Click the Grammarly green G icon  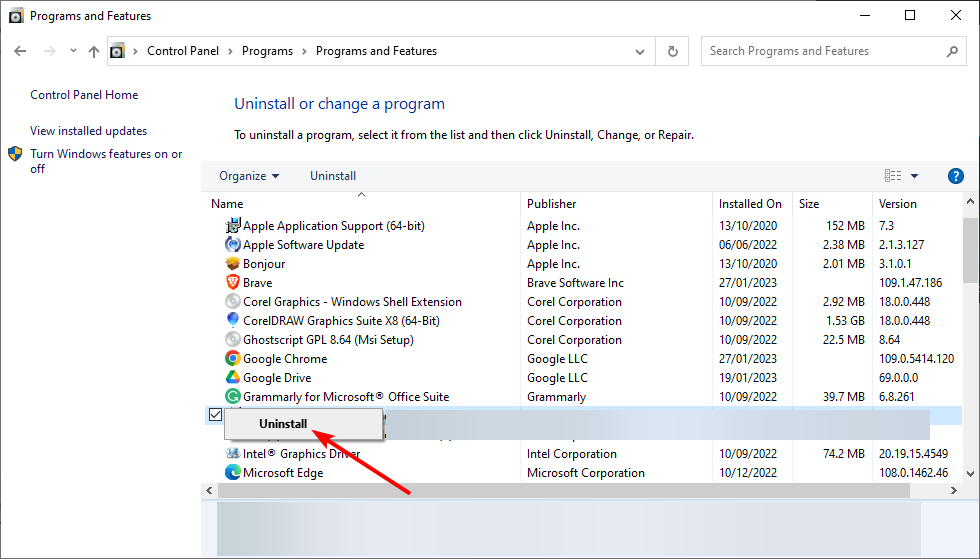pyautogui.click(x=232, y=396)
